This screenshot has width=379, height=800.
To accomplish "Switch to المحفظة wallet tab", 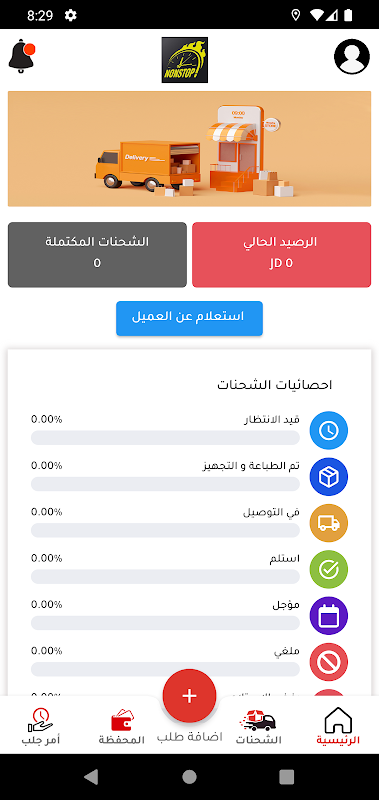I will coord(121,726).
